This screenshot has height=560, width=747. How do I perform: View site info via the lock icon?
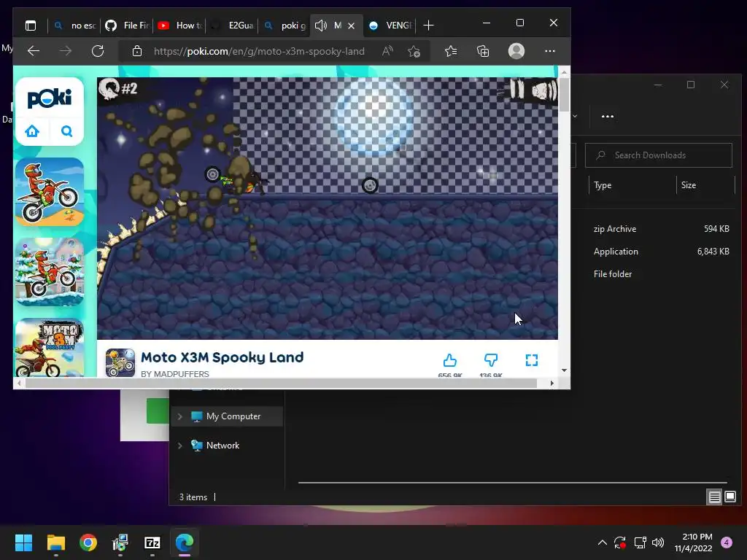137,51
